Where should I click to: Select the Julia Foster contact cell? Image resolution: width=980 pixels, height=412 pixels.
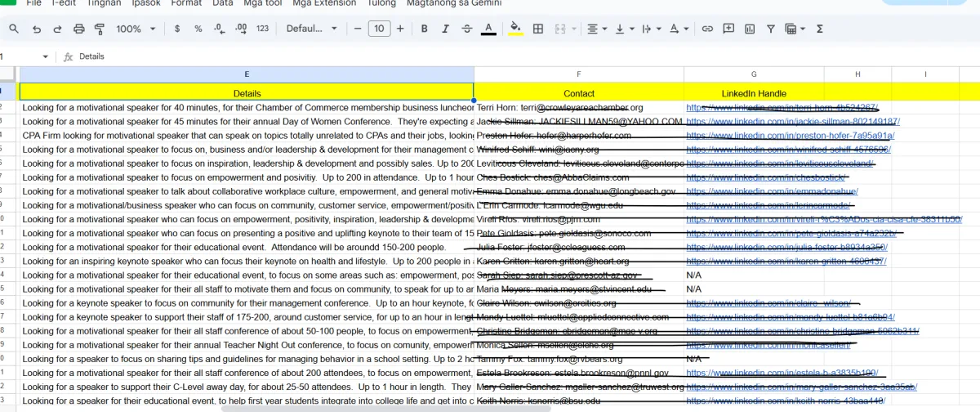point(579,247)
